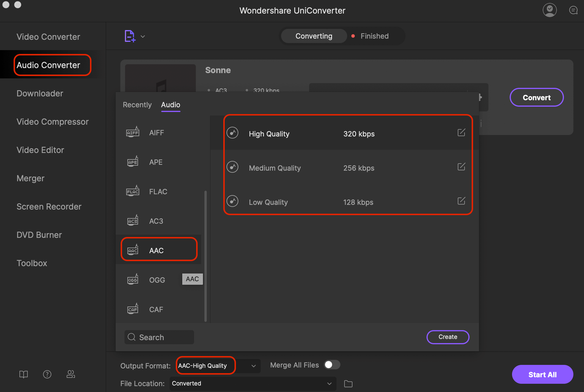Click the AIFF format icon
This screenshot has height=392, width=584.
tap(133, 132)
